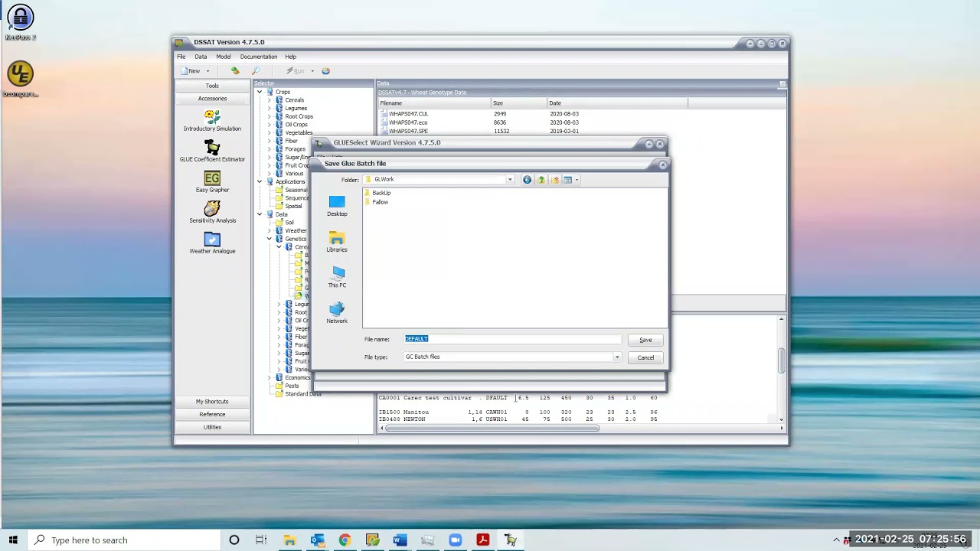Screen dimensions: 980x551
Task: Select This PC in the Save dialog places bar
Action: 337,277
